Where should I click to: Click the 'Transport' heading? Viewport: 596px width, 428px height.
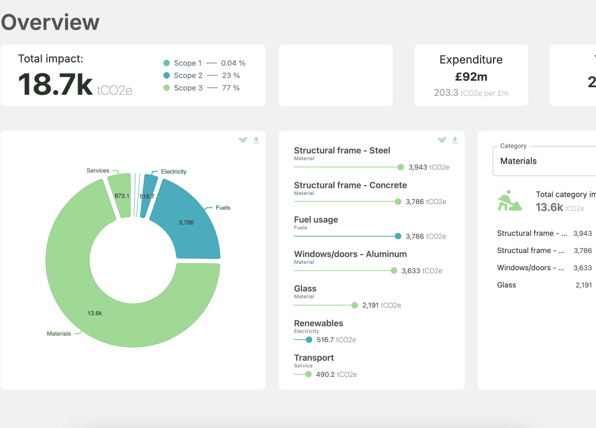point(314,358)
